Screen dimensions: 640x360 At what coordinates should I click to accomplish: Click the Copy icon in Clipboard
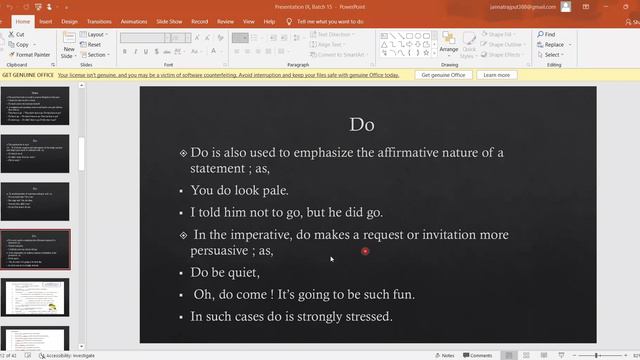coord(11,44)
